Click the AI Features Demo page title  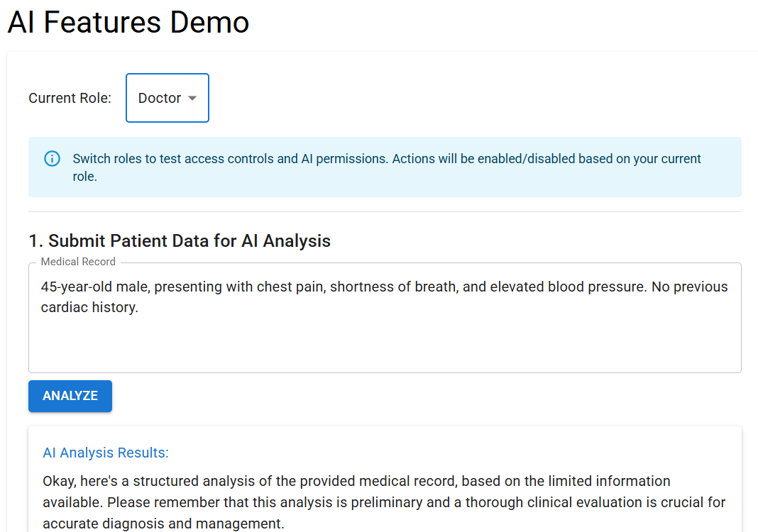(x=128, y=22)
